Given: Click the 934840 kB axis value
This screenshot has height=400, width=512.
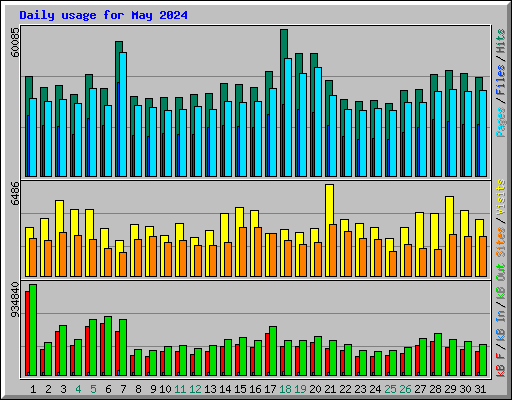Looking at the screenshot, I should pyautogui.click(x=15, y=300).
